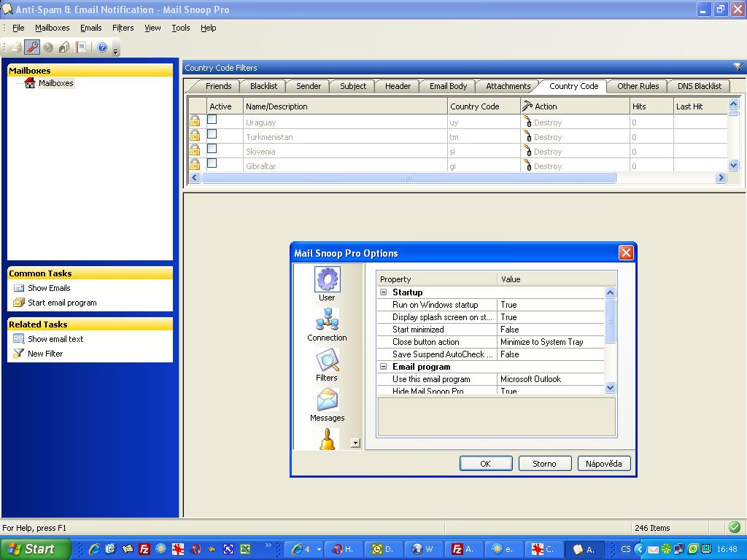The image size is (747, 560).
Task: Click the blue help question mark icon
Action: 102,47
